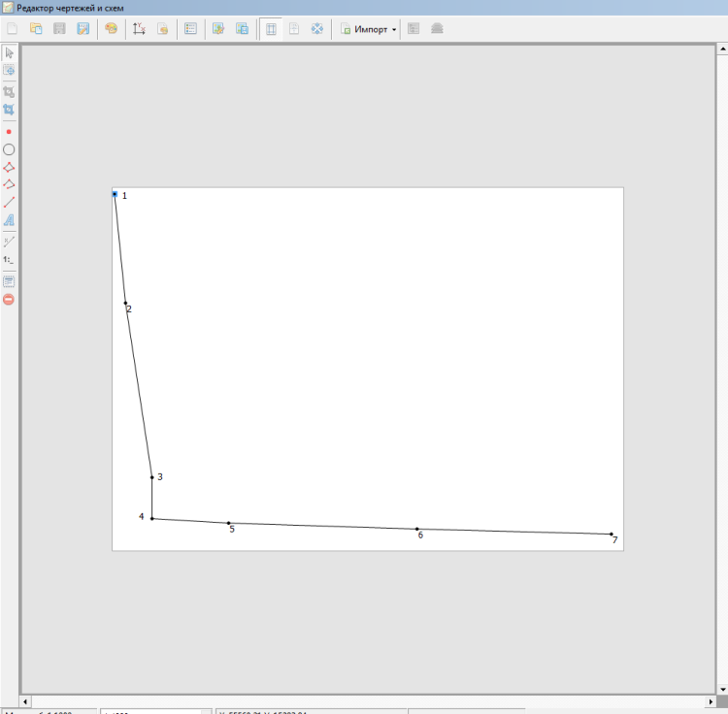Select the '1:' scale tool
Screen dimensions: 728x714
[9, 260]
